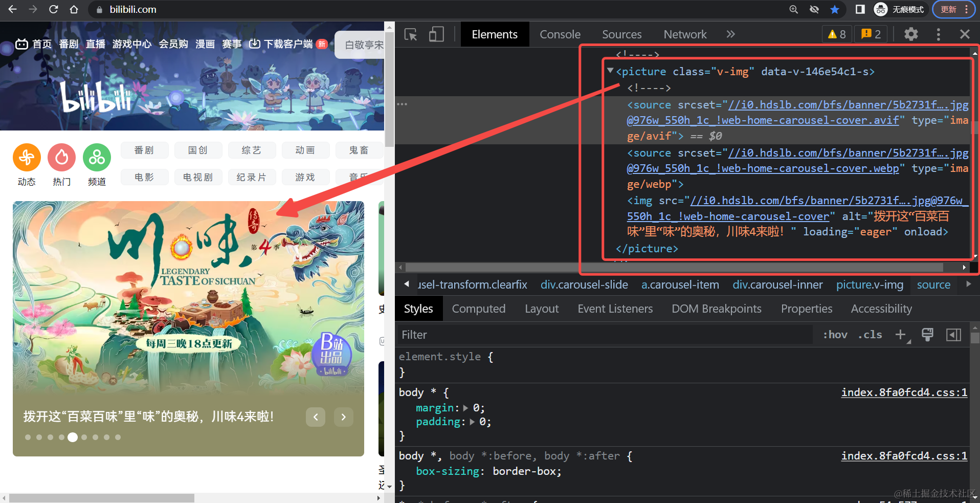
Task: Click the issues badge showing 2
Action: [871, 34]
